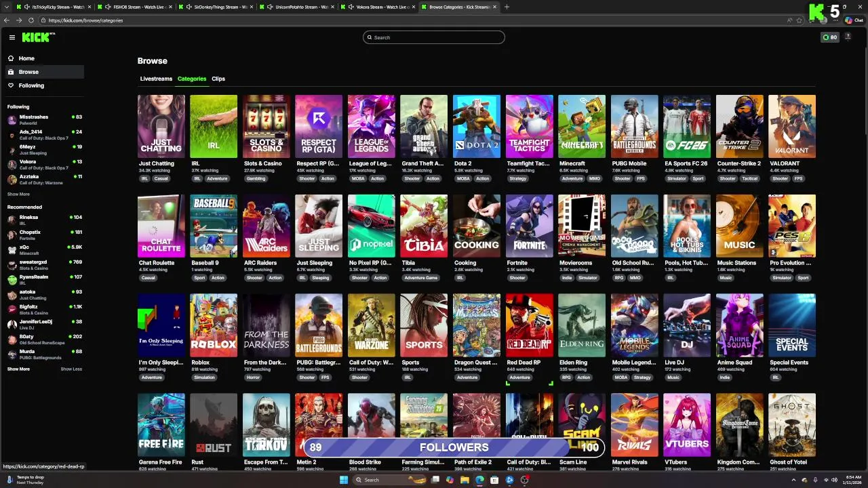Open the Roblox category thumbnail
Image resolution: width=868 pixels, height=488 pixels.
214,325
